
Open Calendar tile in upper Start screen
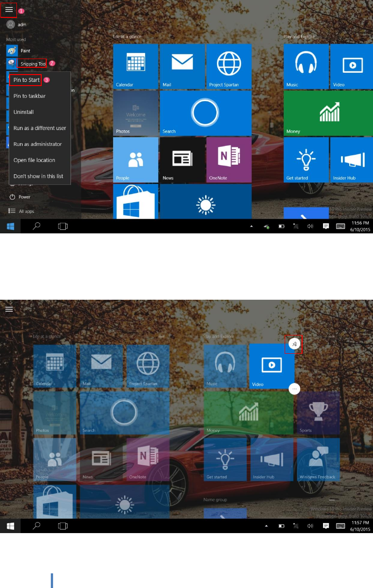(135, 66)
